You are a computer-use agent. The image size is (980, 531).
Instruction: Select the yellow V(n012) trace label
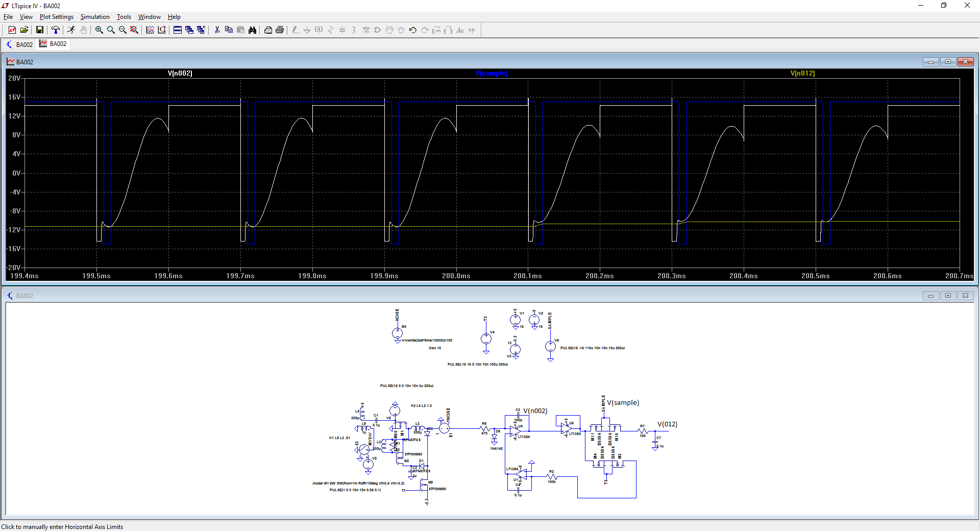pyautogui.click(x=802, y=74)
